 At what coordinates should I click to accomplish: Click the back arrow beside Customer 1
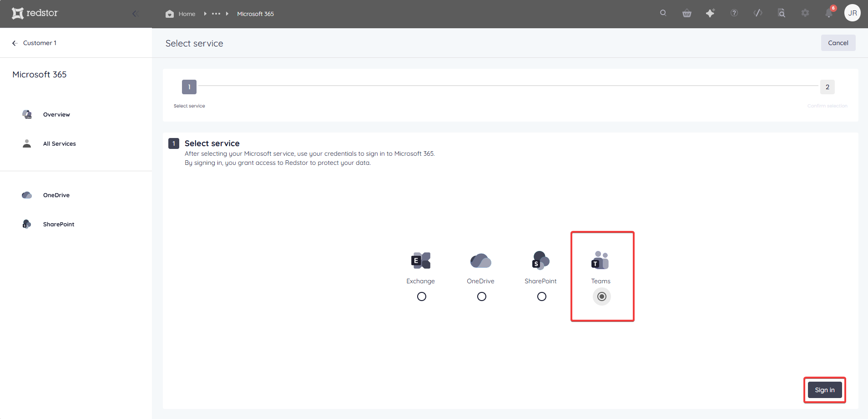(15, 43)
